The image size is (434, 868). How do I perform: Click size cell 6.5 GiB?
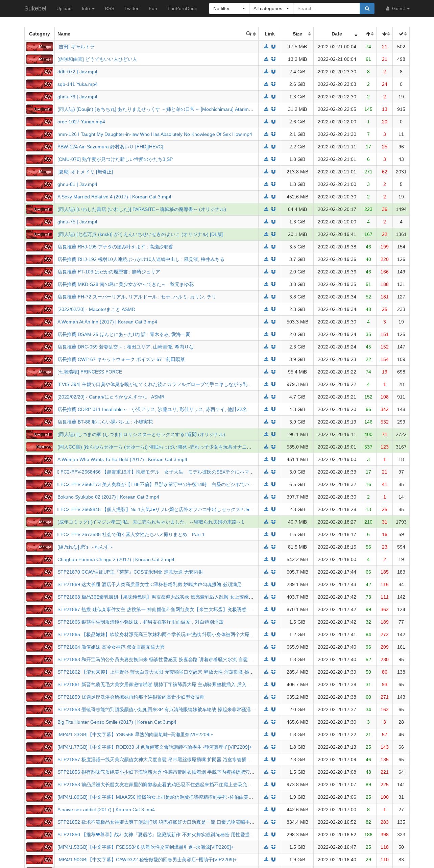(297, 484)
